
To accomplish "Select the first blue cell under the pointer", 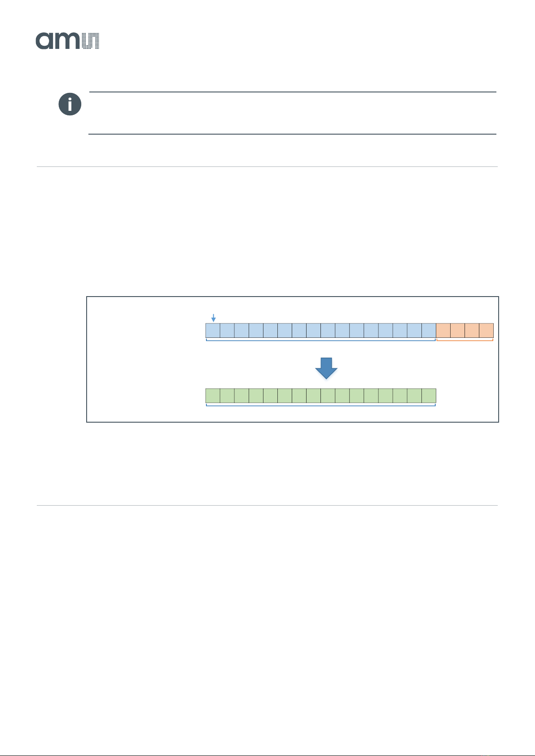I will [213, 331].
